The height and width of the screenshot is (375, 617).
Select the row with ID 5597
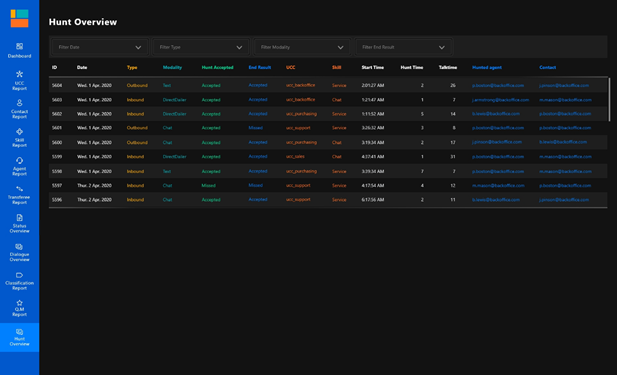[328, 185]
